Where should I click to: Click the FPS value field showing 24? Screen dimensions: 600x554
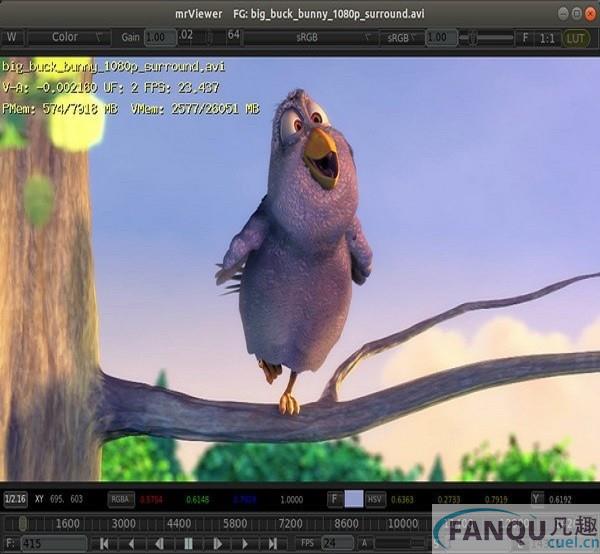[338, 544]
